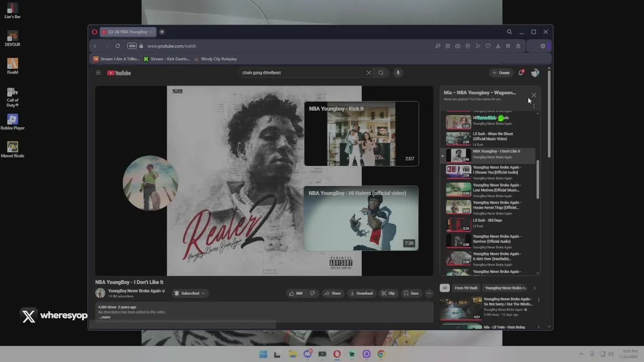Screen dimensions: 644x362
Task: Close the Mix playlist panel
Action: click(x=534, y=95)
